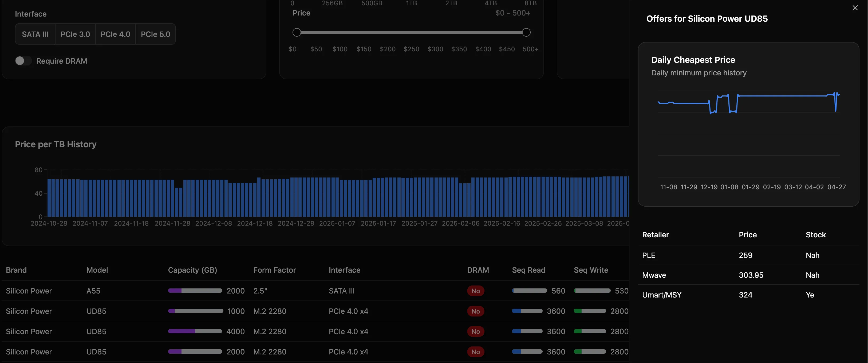868x363 pixels.
Task: Toggle the Require DRAM switch
Action: 23,61
